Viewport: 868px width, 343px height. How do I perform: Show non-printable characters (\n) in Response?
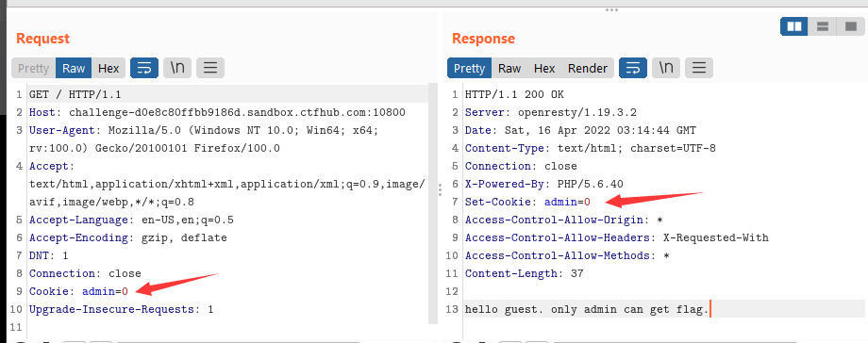click(666, 68)
